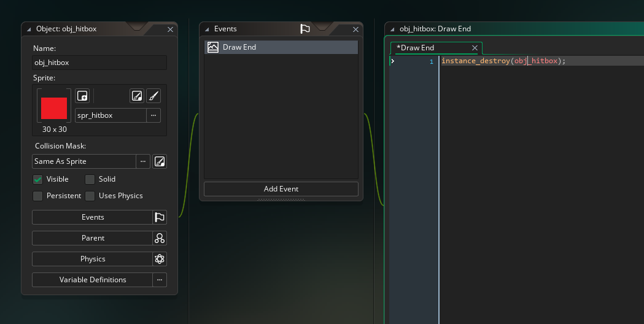Click the instance_destroy function text
Image resolution: width=644 pixels, height=324 pixels.
pyautogui.click(x=476, y=61)
